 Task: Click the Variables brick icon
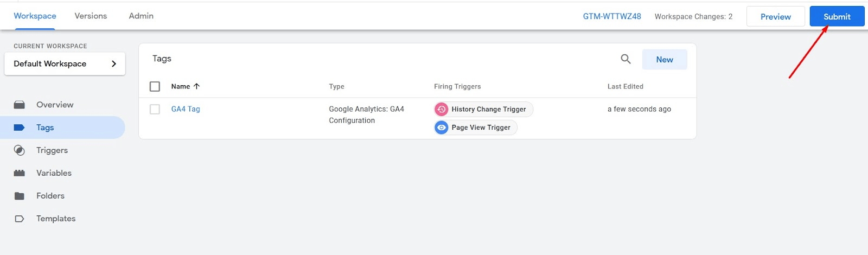[x=20, y=173]
